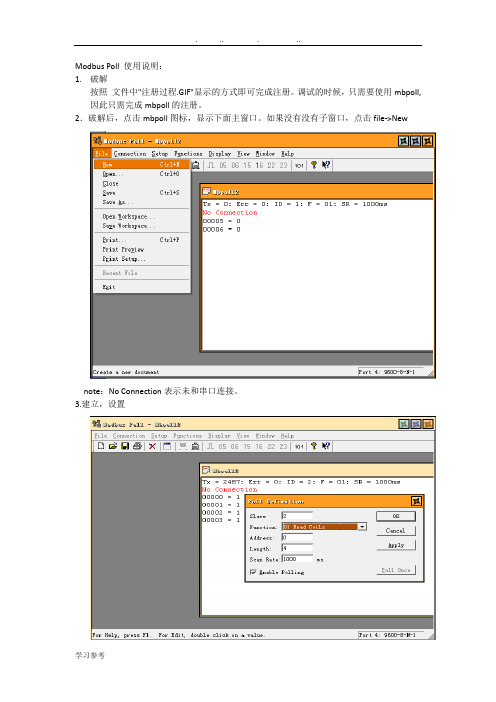The image size is (496, 702).
Task: Close the Poll Definition dialog with its X
Action: coord(416,501)
